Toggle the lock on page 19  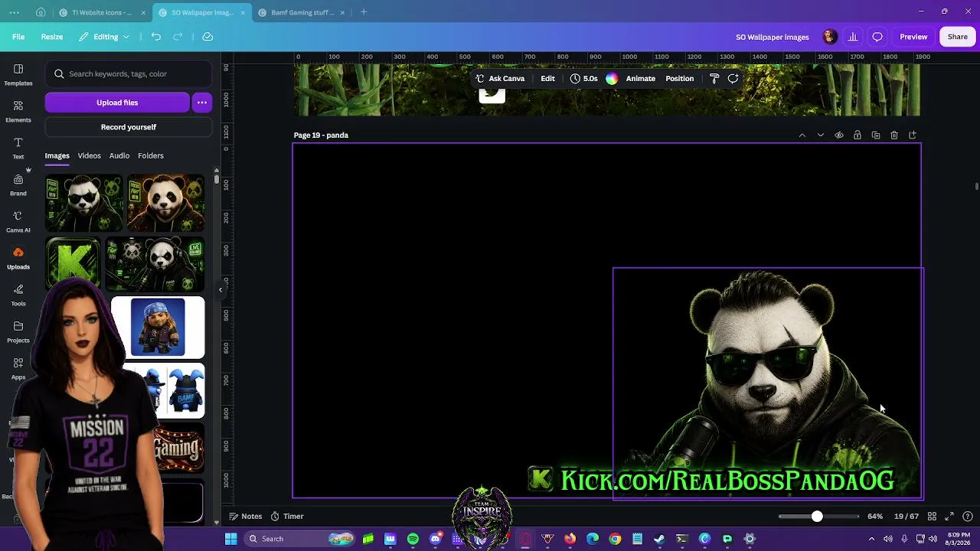857,135
